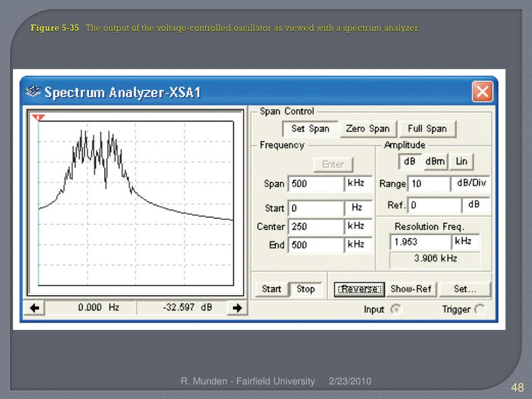Open the Center frequency unit selector
Image resolution: width=532 pixels, height=399 pixels.
point(358,227)
